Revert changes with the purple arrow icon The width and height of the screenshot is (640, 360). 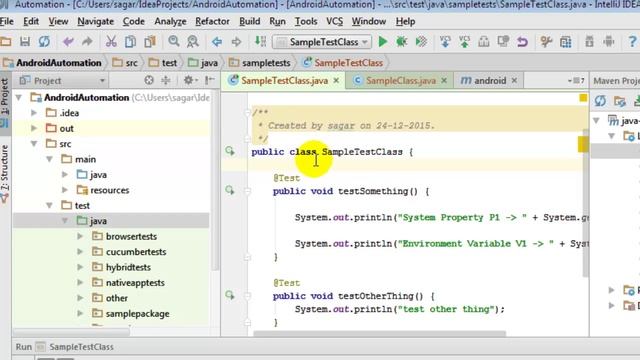click(x=522, y=42)
